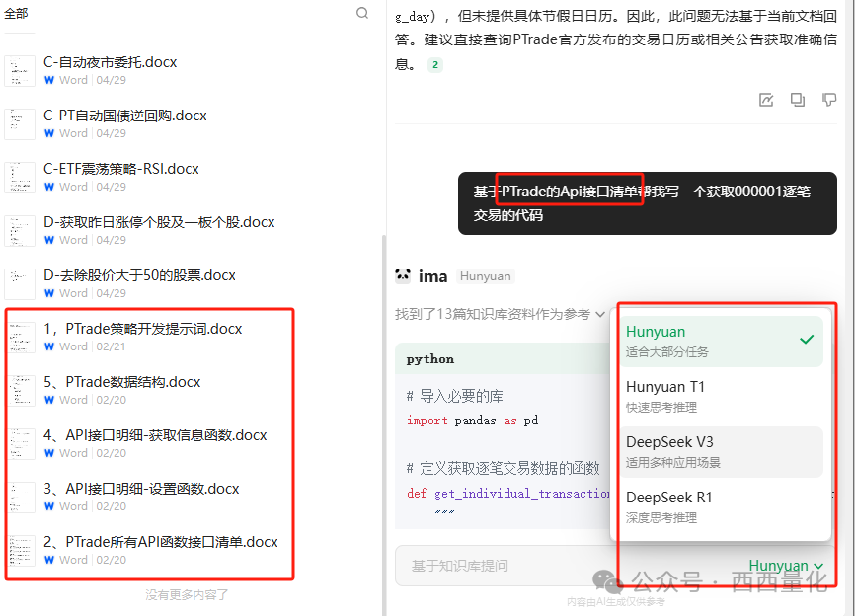
Task: Click the citation badge numbered 2
Action: pos(435,65)
